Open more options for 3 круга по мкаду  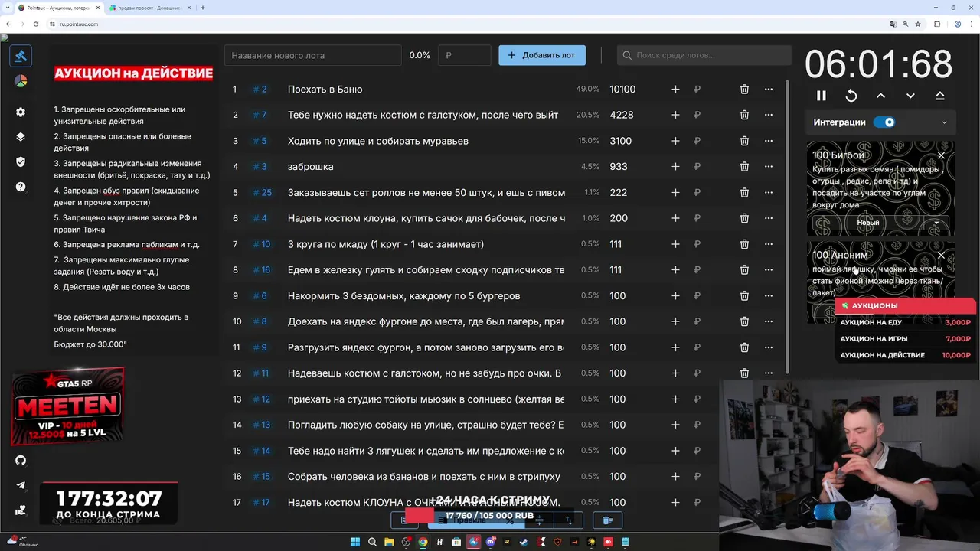(x=769, y=244)
